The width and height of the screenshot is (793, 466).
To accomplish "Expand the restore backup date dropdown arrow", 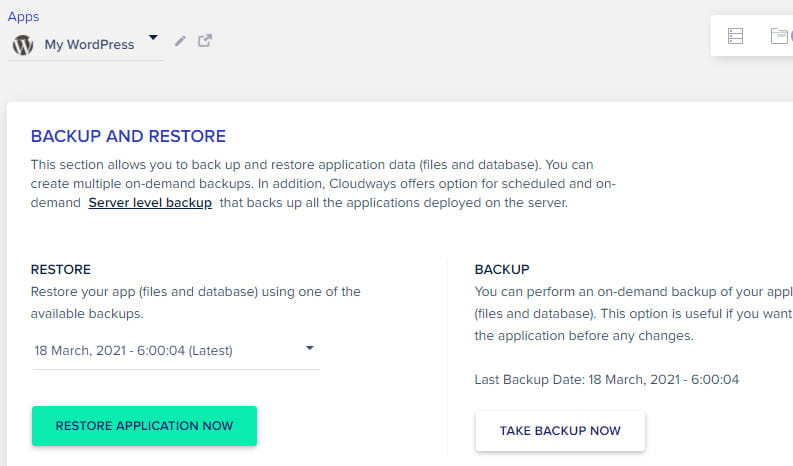I will [x=309, y=348].
